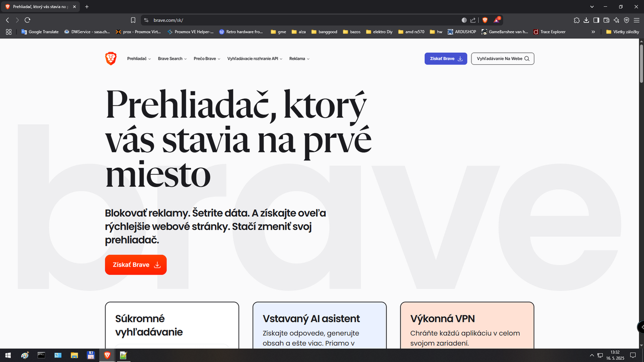The height and width of the screenshot is (362, 644).
Task: Expand the Prehliadač menu on the website
Action: pyautogui.click(x=139, y=59)
